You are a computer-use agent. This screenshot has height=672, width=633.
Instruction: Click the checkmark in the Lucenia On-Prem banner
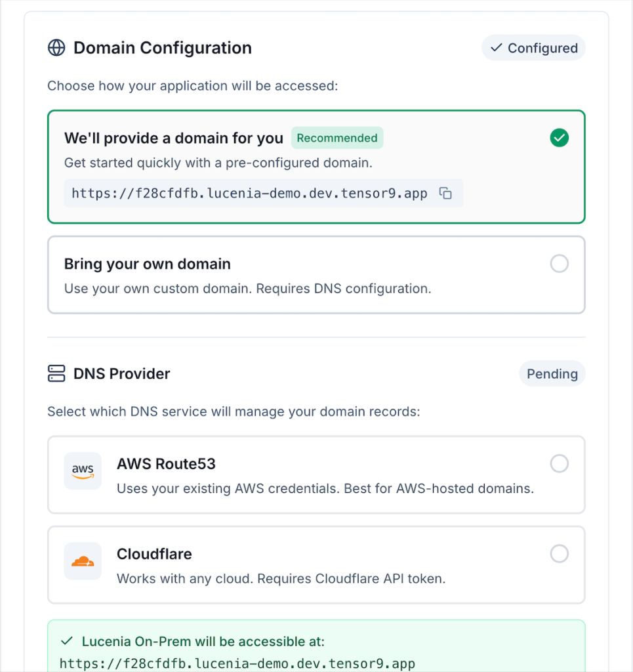coord(66,641)
